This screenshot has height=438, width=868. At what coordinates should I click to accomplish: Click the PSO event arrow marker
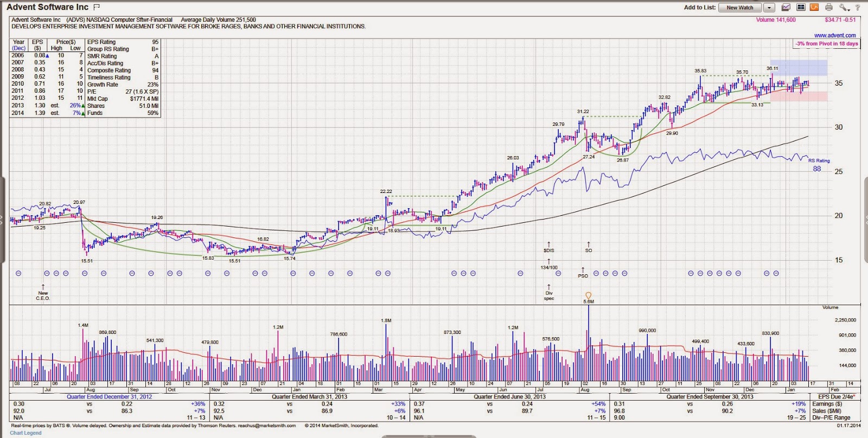583,270
